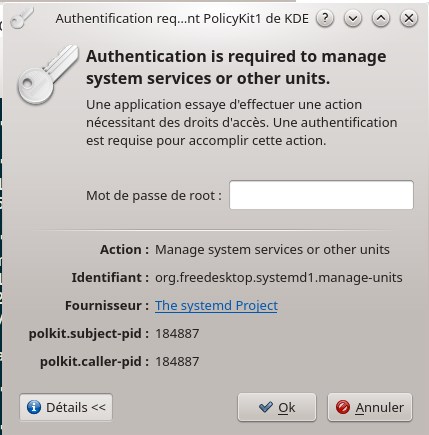Cancel the dialog with Annuler
This screenshot has height=435, width=429.
tap(370, 407)
